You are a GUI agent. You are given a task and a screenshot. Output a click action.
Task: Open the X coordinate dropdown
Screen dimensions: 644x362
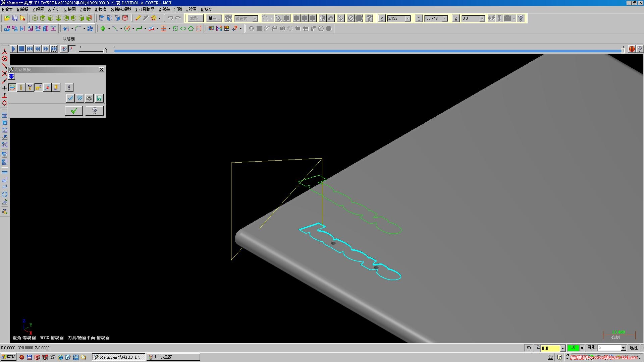(408, 18)
